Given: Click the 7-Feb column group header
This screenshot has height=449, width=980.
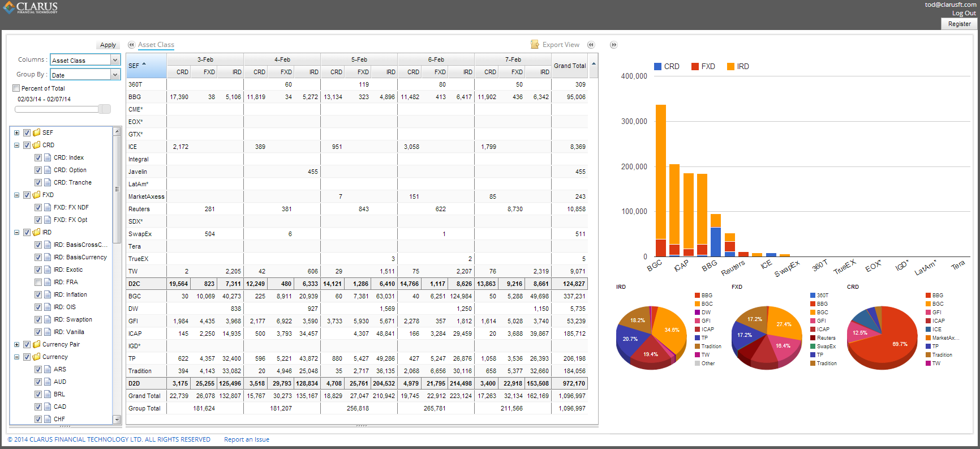Looking at the screenshot, I should click(x=513, y=59).
